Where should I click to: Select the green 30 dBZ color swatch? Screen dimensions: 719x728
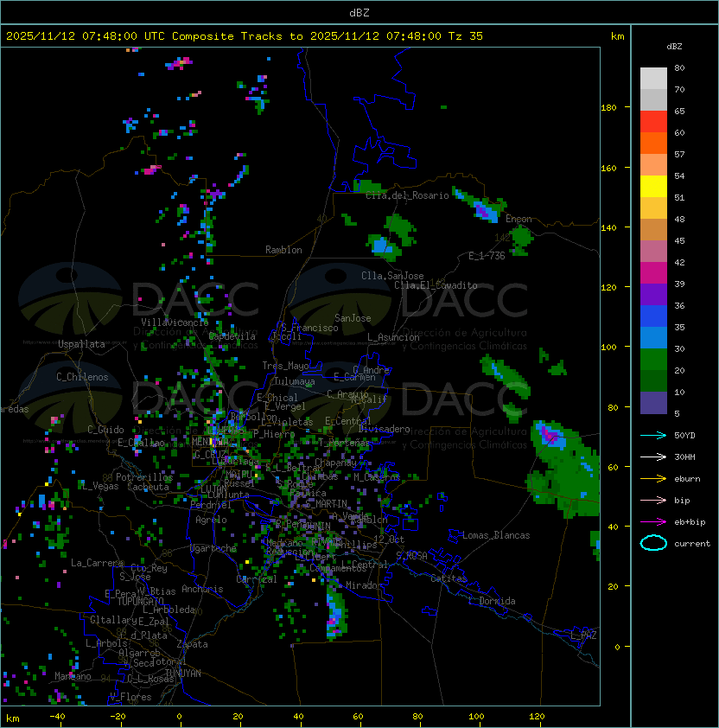pyautogui.click(x=653, y=360)
